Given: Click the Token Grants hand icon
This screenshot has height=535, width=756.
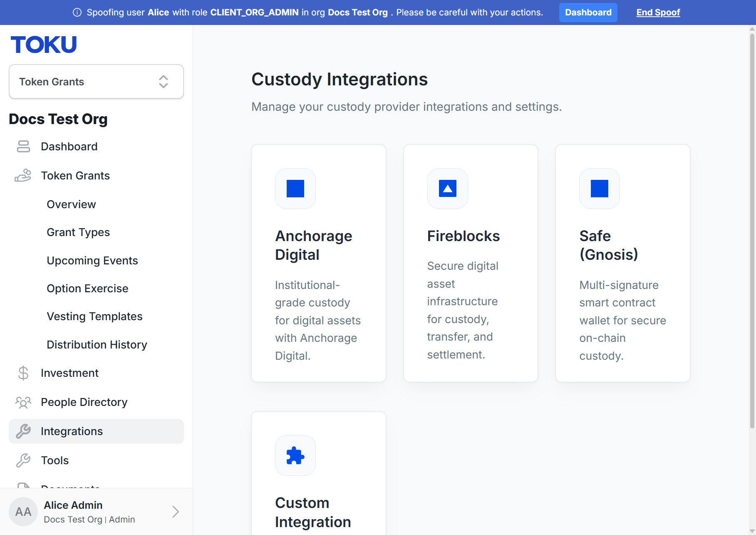Looking at the screenshot, I should tap(23, 176).
